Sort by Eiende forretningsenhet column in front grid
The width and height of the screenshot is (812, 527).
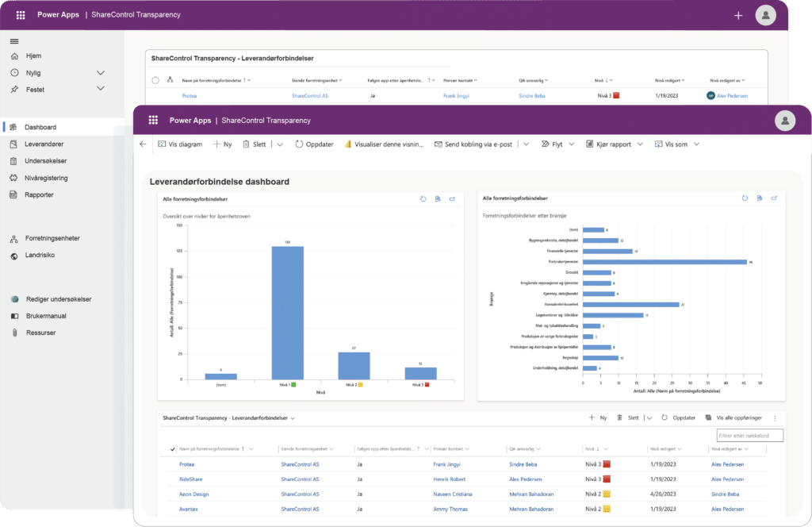pyautogui.click(x=307, y=448)
